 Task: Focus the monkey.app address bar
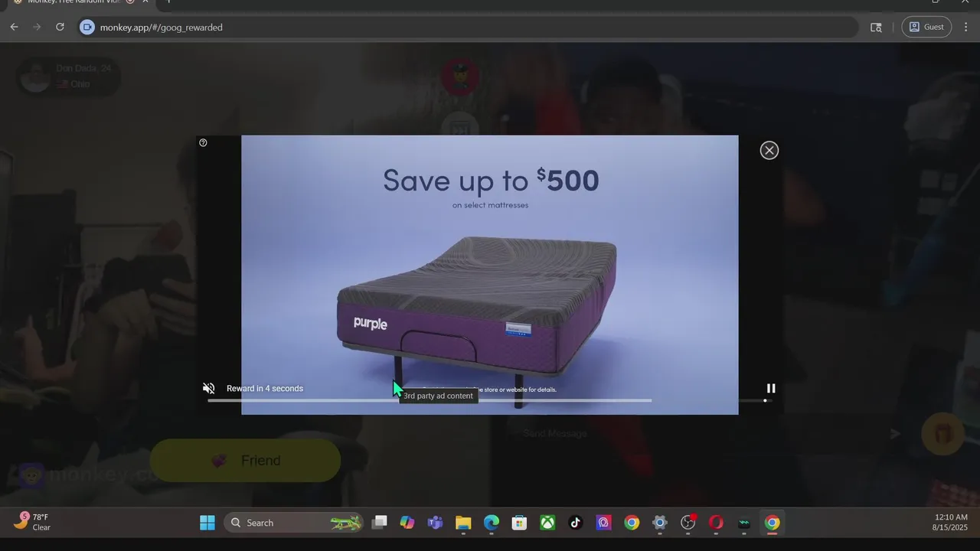tap(467, 28)
